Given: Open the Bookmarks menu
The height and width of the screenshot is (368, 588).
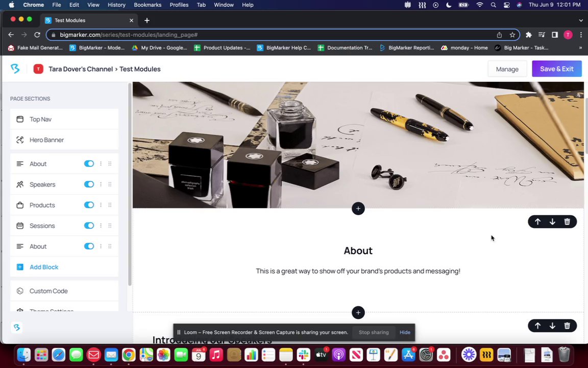Looking at the screenshot, I should 148,5.
